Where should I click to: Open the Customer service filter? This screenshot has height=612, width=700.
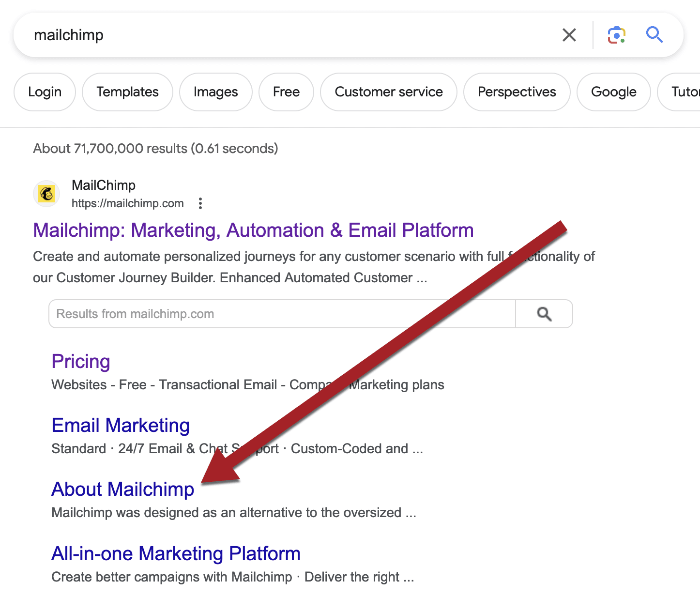pyautogui.click(x=388, y=92)
